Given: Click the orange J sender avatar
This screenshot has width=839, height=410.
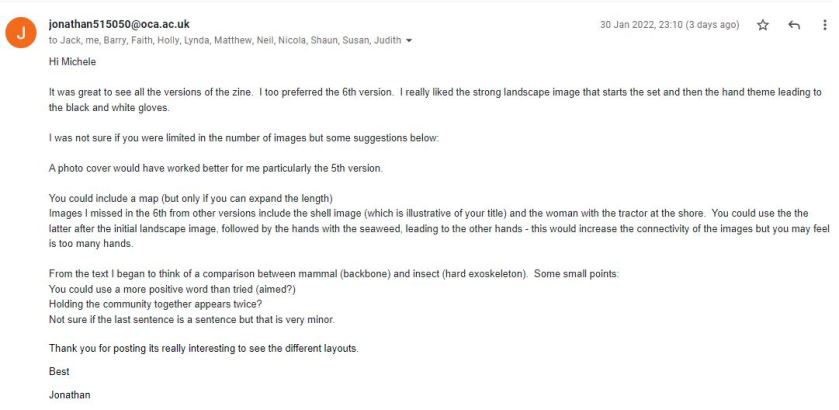Looking at the screenshot, I should point(21,32).
